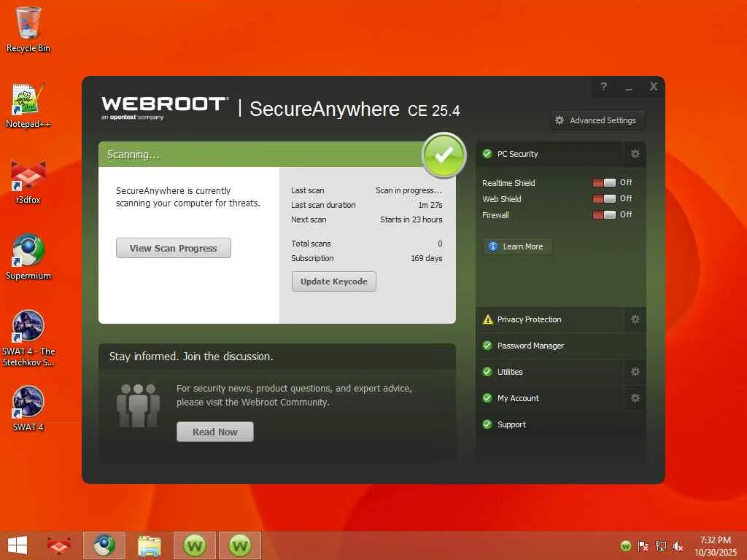Open Advanced Settings
This screenshot has width=747, height=560.
click(598, 120)
